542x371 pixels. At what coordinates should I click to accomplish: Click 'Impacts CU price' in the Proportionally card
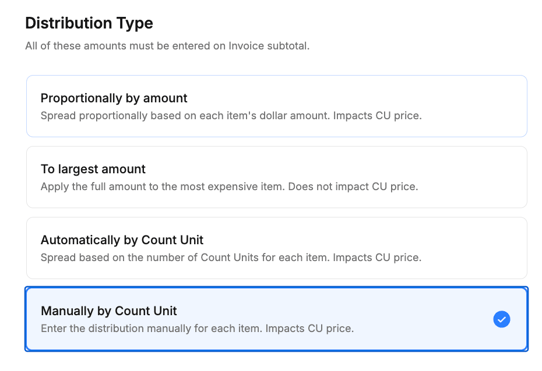click(x=377, y=115)
